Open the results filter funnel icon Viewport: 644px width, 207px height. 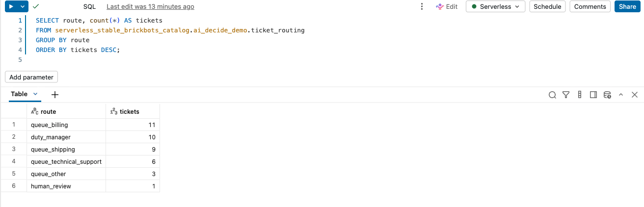566,95
